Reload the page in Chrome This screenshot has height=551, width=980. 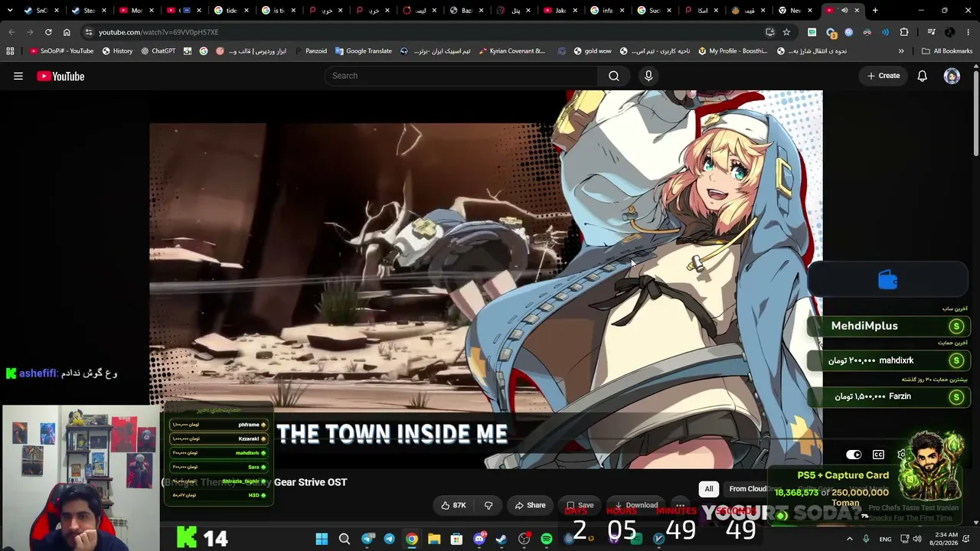48,32
